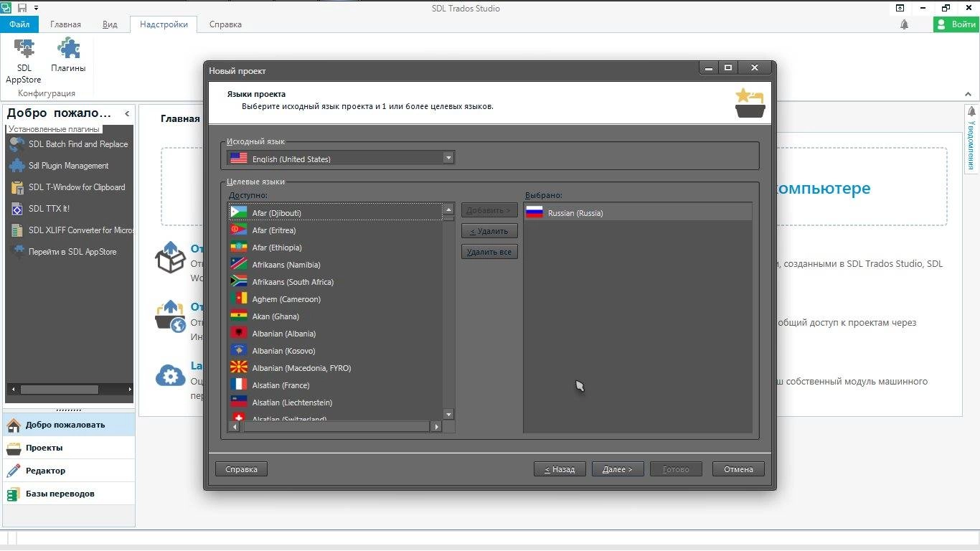Click the plugins panel horizontal scrollbar thumb
The image size is (980, 551).
coord(59,390)
